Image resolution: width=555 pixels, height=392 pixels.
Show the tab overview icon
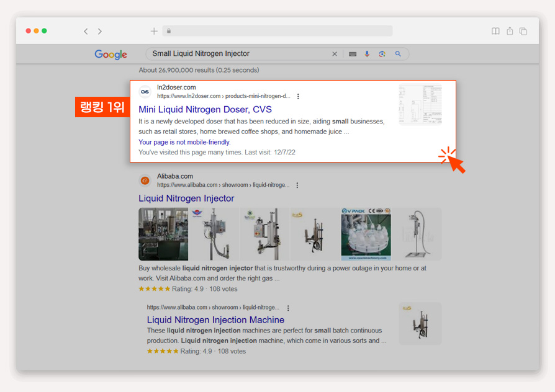tap(523, 31)
